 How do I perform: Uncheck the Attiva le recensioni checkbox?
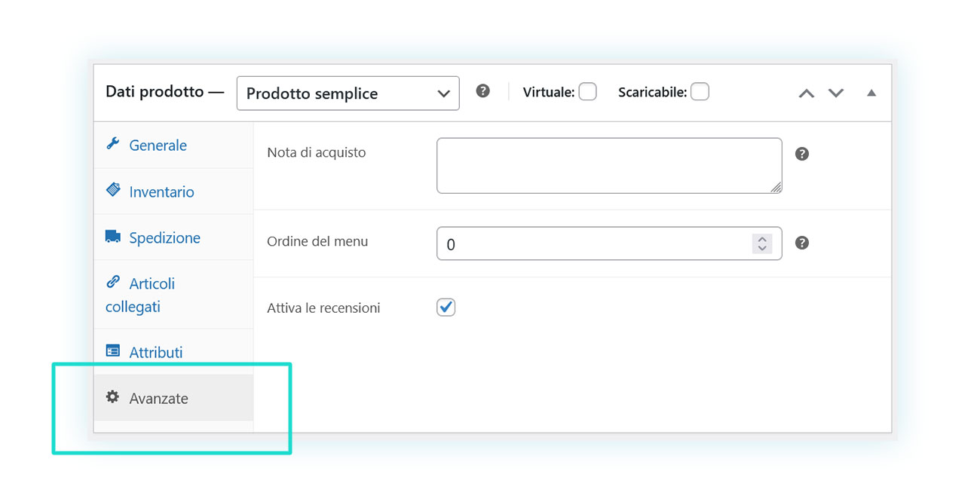(446, 307)
